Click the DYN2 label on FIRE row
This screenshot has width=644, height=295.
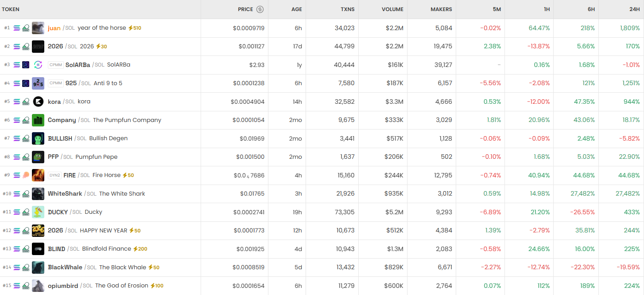54,175
